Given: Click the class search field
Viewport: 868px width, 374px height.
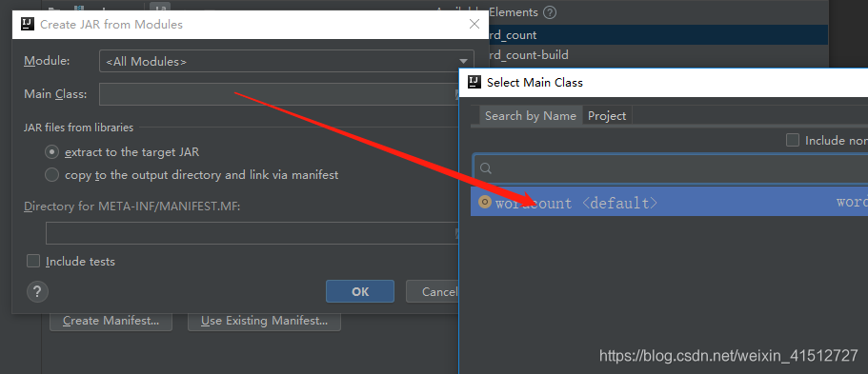Looking at the screenshot, I should click(x=671, y=168).
